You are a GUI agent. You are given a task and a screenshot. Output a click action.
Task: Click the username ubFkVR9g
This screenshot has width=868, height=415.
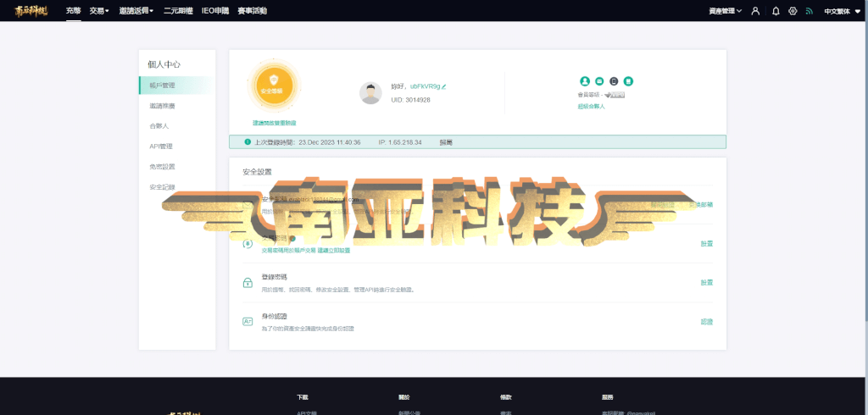pyautogui.click(x=425, y=86)
